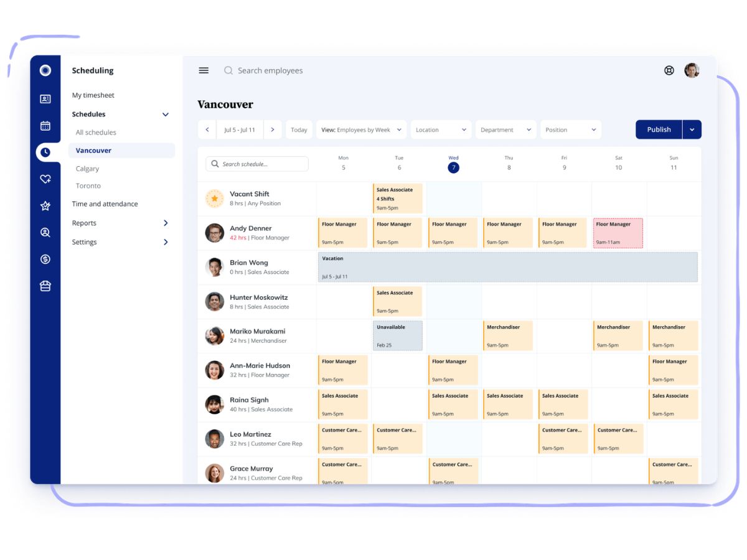747x560 pixels.
Task: Open Brian Wong's Vacation block
Action: click(x=507, y=267)
